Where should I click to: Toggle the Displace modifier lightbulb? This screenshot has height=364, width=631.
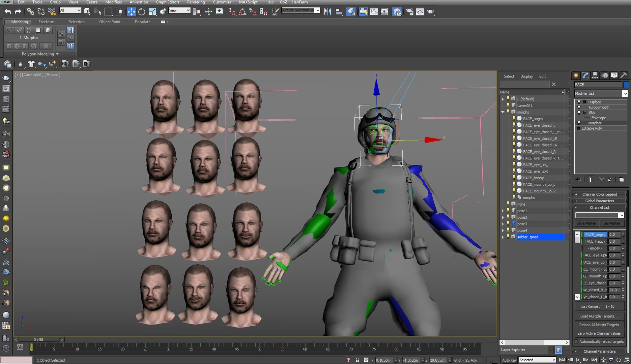point(579,102)
